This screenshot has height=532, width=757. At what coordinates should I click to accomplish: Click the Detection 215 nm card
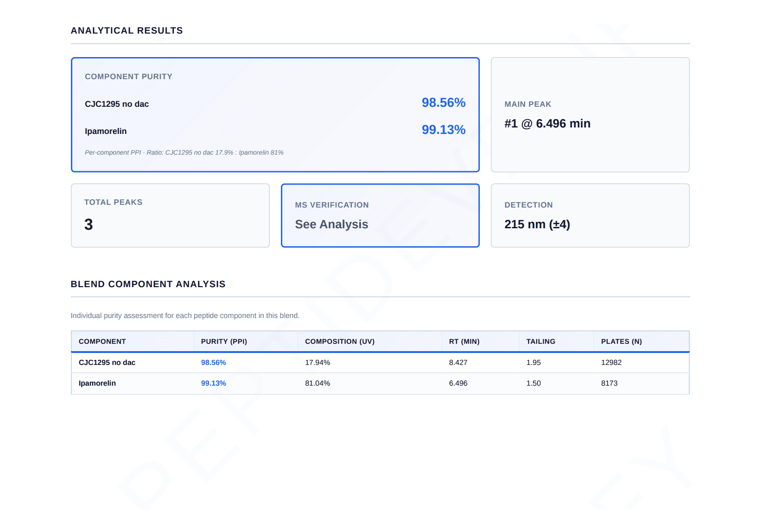[x=590, y=215]
